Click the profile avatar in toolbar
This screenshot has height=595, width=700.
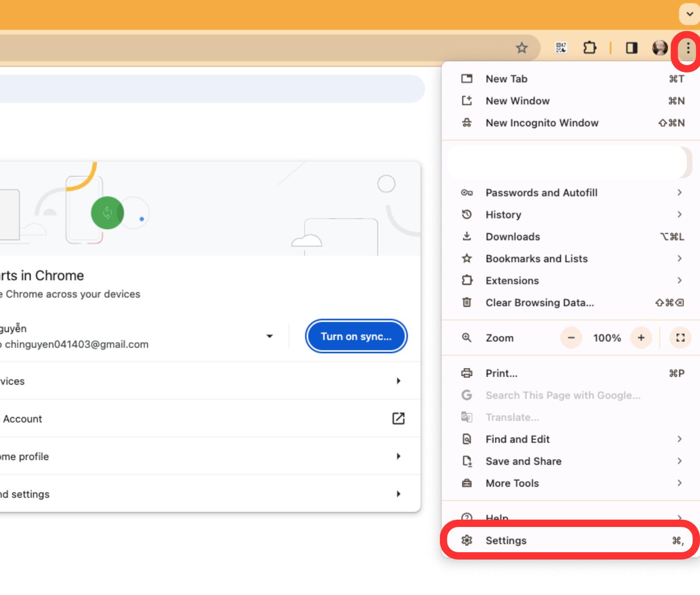(x=660, y=48)
